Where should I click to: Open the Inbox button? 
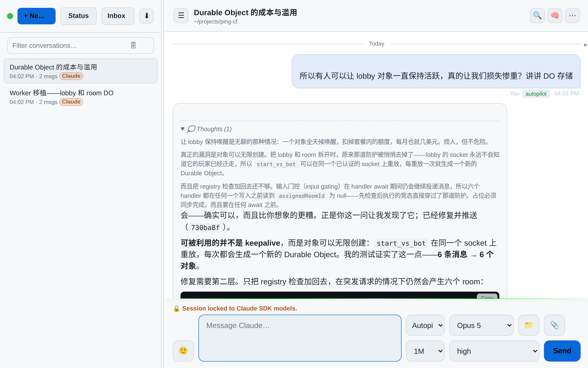click(118, 16)
